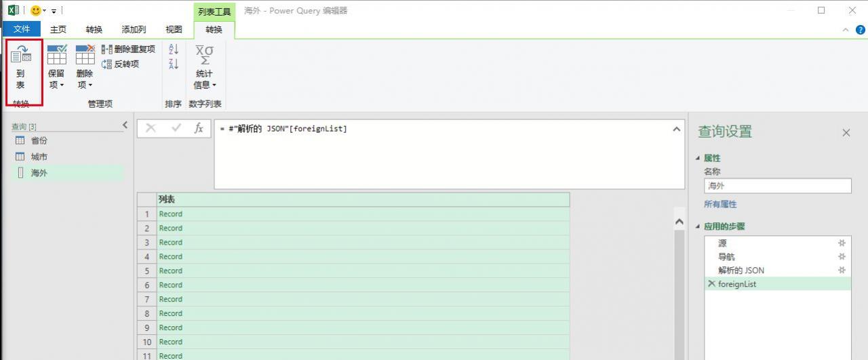The width and height of the screenshot is (868, 360).
Task: Click Remove Duplicates (删除重复项)
Action: tap(128, 49)
